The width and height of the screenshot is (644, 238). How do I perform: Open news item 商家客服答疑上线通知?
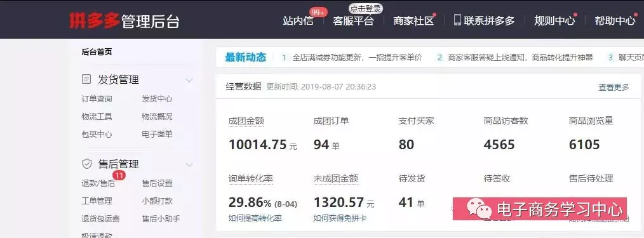pyautogui.click(x=520, y=58)
